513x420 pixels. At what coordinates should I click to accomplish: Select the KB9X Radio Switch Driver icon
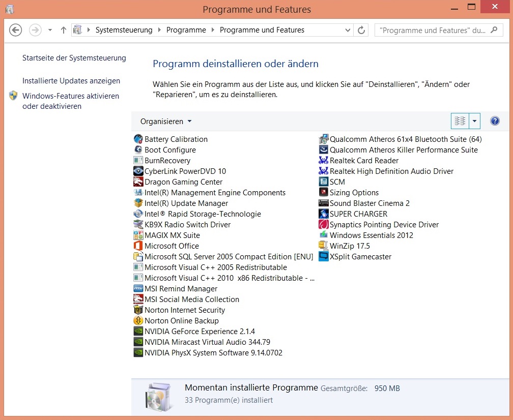click(x=138, y=225)
